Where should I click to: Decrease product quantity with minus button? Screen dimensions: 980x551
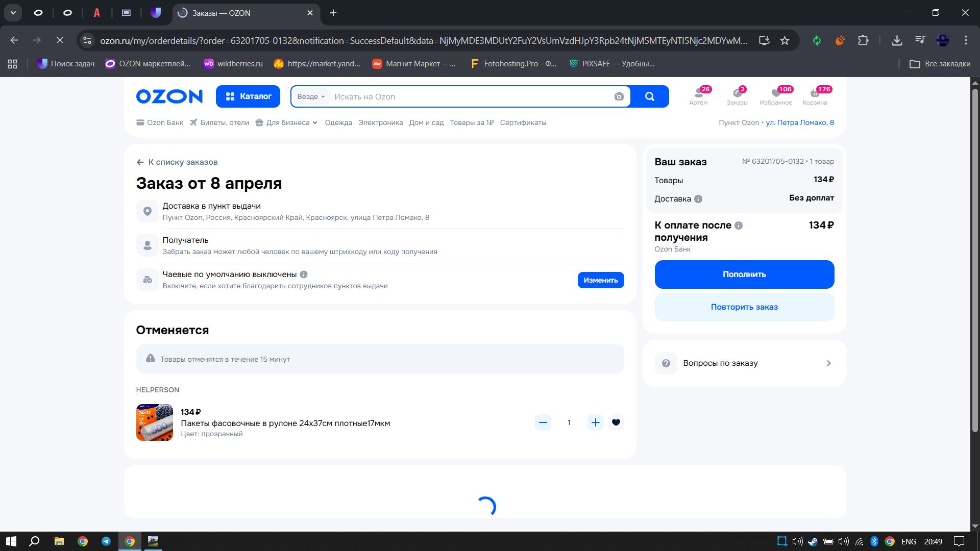[543, 422]
